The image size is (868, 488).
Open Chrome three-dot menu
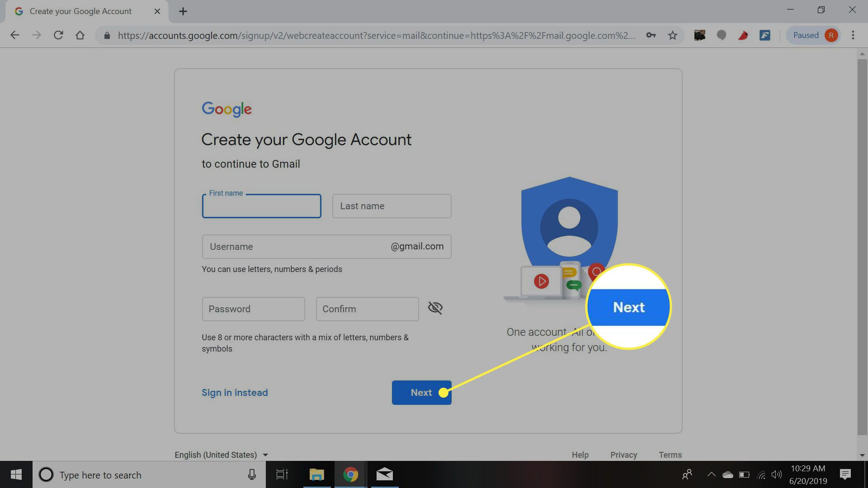pos(853,35)
